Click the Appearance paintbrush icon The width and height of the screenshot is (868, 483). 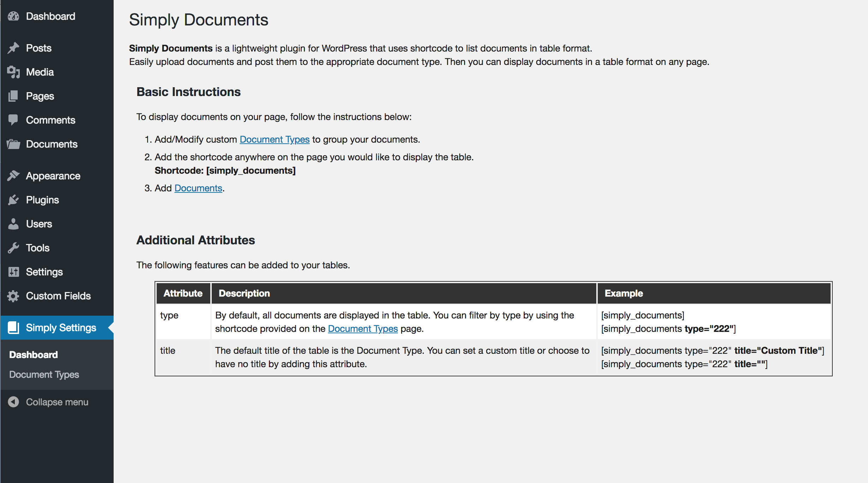pos(13,176)
